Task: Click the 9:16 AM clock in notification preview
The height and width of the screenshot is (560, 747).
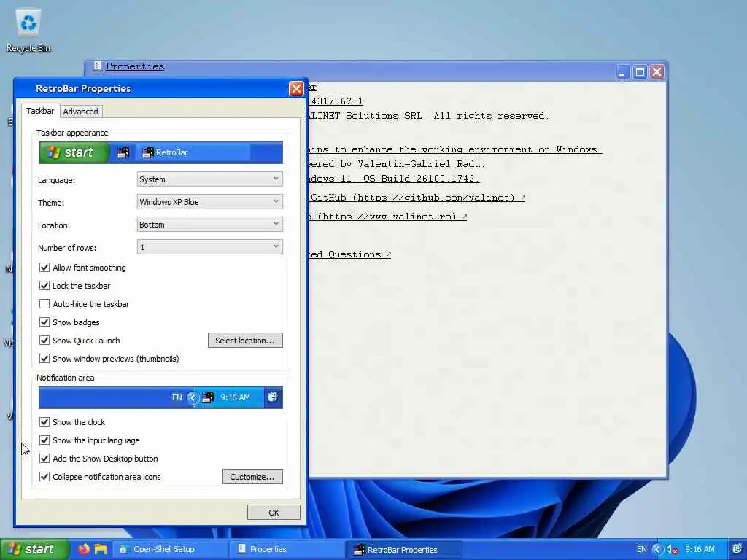Action: (236, 397)
